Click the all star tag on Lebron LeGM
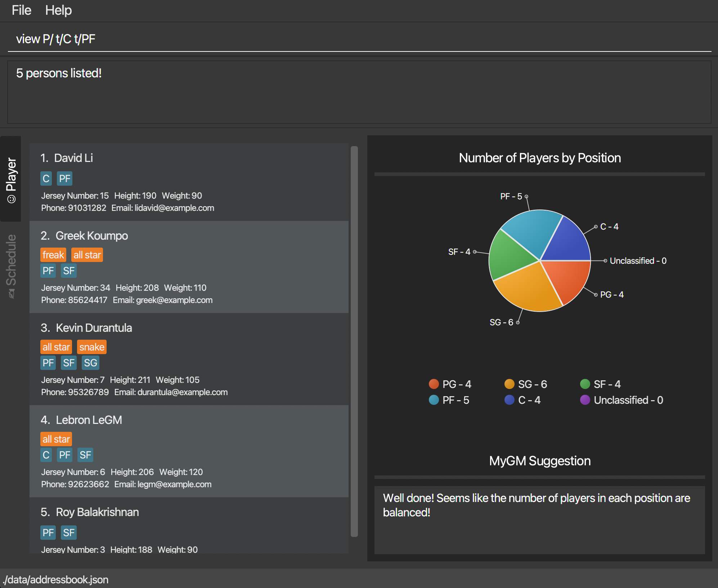The width and height of the screenshot is (718, 588). click(56, 439)
